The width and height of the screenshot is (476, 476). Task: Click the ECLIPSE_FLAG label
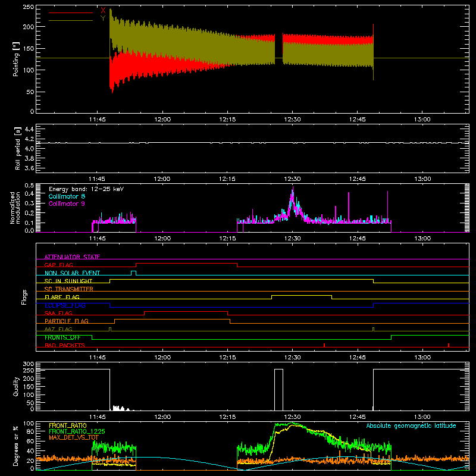pos(65,305)
